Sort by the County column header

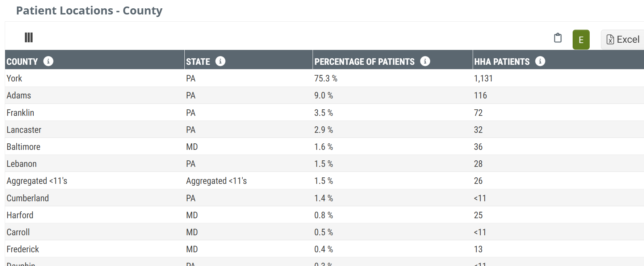click(x=22, y=62)
